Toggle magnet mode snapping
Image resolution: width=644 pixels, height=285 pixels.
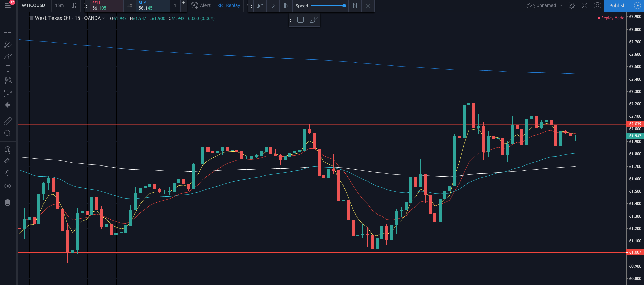click(7, 150)
